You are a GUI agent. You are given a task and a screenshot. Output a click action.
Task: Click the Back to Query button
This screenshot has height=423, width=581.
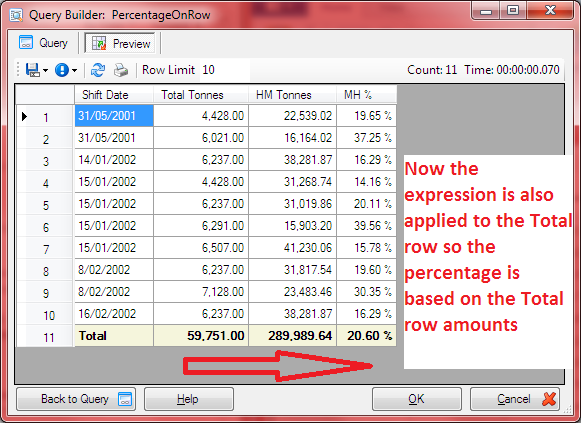click(76, 399)
